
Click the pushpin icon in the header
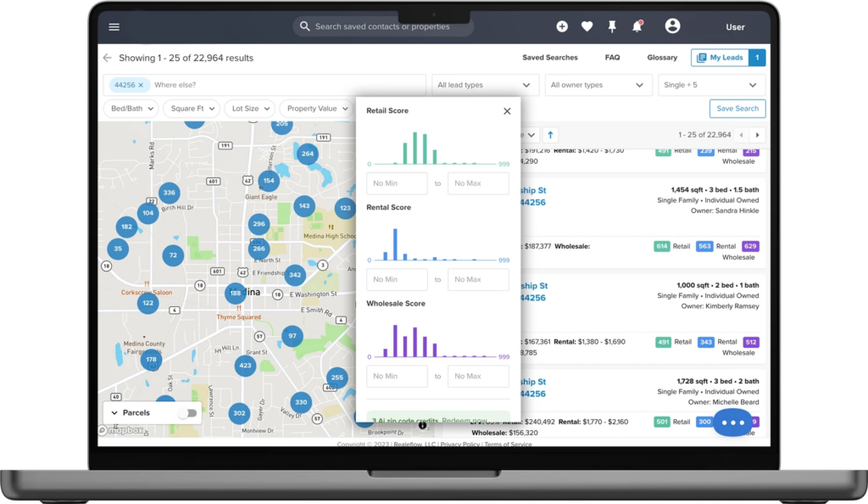click(x=612, y=26)
